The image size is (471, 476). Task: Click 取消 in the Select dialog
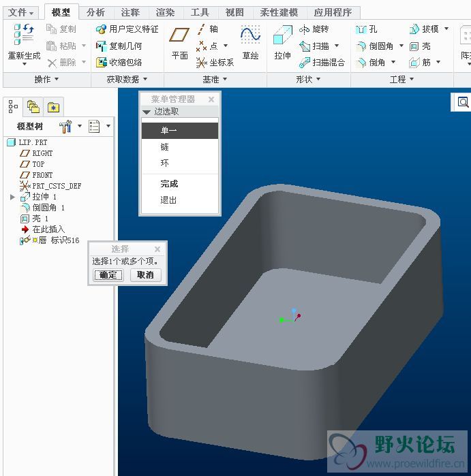pyautogui.click(x=145, y=275)
